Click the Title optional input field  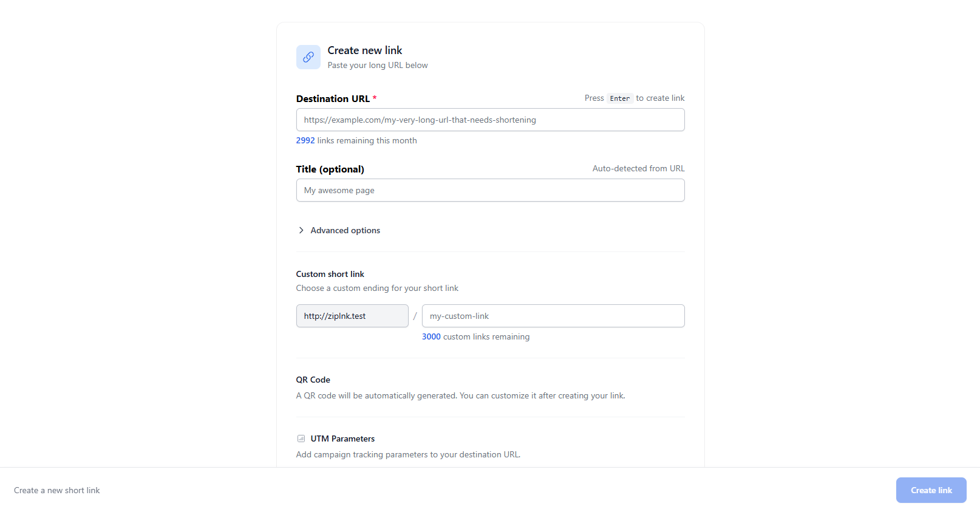tap(490, 190)
